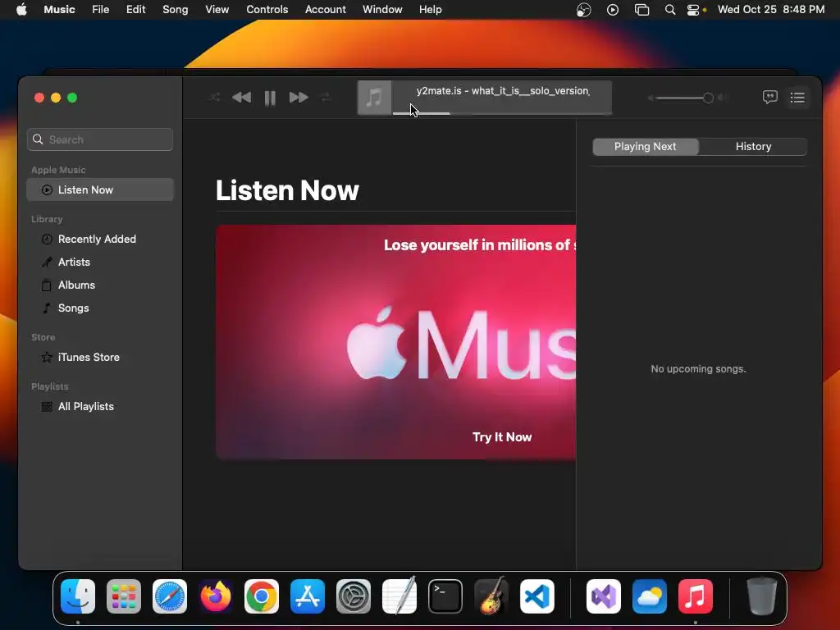Launch Safari from the Dock

tap(170, 596)
